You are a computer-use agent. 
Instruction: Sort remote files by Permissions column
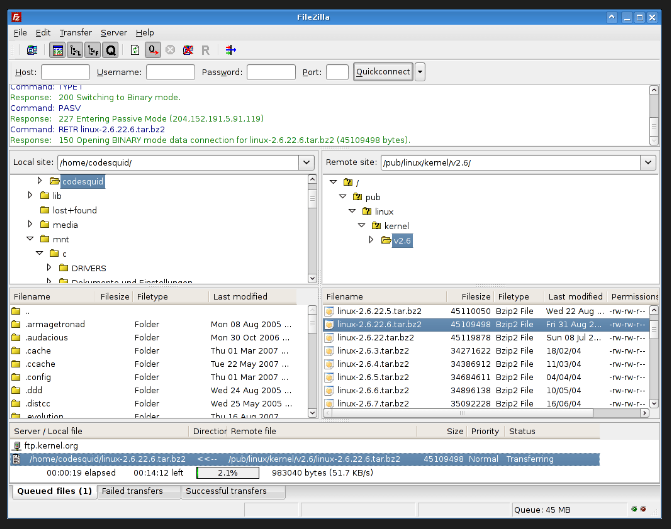click(633, 297)
